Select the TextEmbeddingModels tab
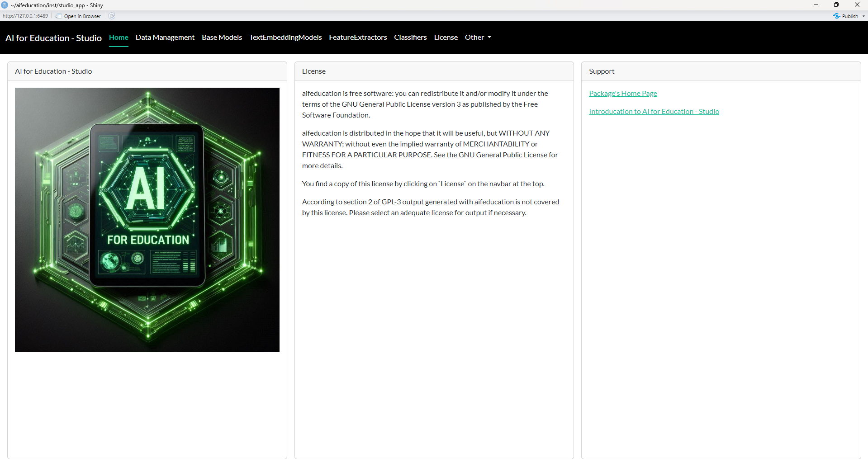The height and width of the screenshot is (462, 868). click(285, 38)
